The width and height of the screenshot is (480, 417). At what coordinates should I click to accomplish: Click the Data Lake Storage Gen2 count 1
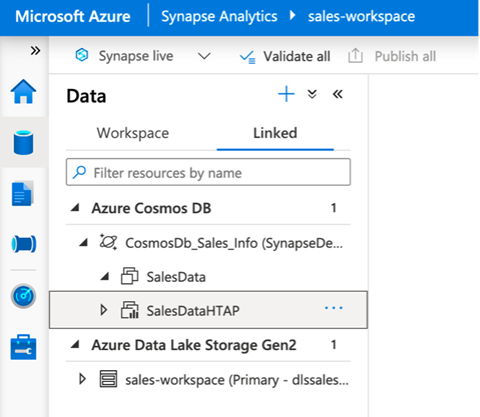click(333, 345)
